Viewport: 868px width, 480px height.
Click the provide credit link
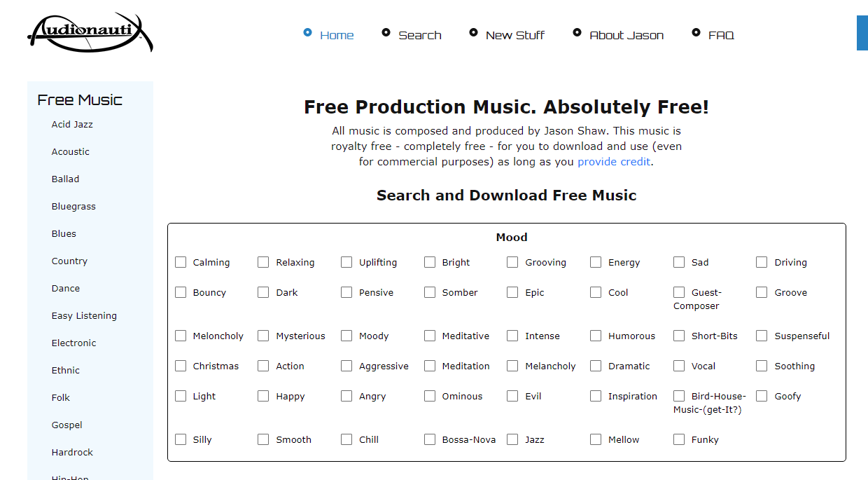(x=614, y=162)
